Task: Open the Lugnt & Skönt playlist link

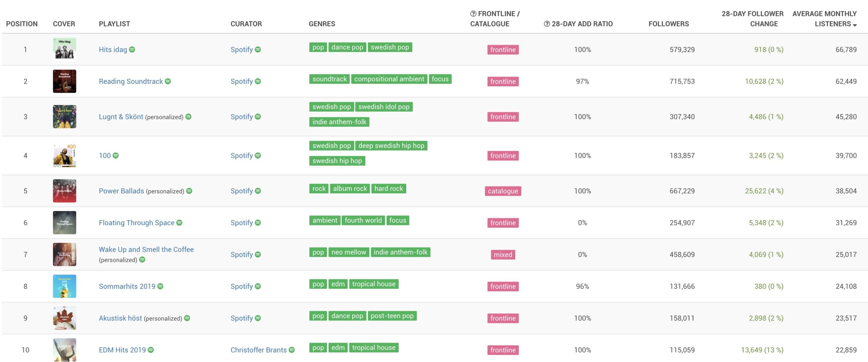Action: click(x=121, y=117)
